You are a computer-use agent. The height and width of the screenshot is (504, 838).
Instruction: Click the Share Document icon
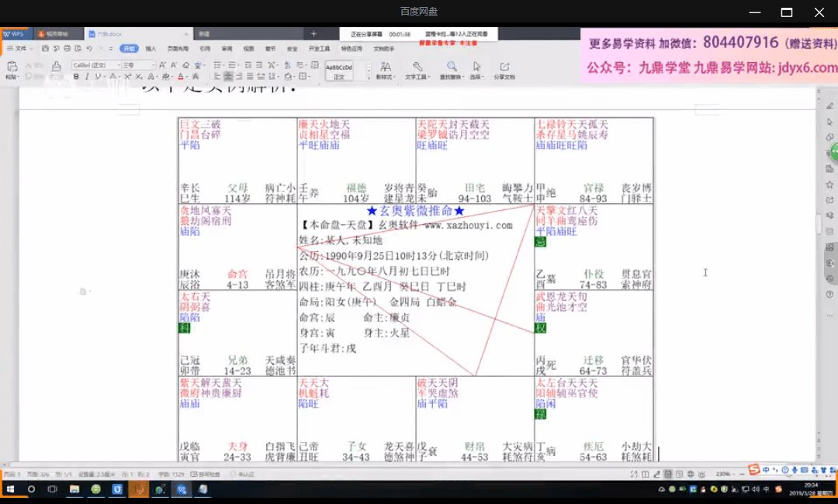[504, 69]
